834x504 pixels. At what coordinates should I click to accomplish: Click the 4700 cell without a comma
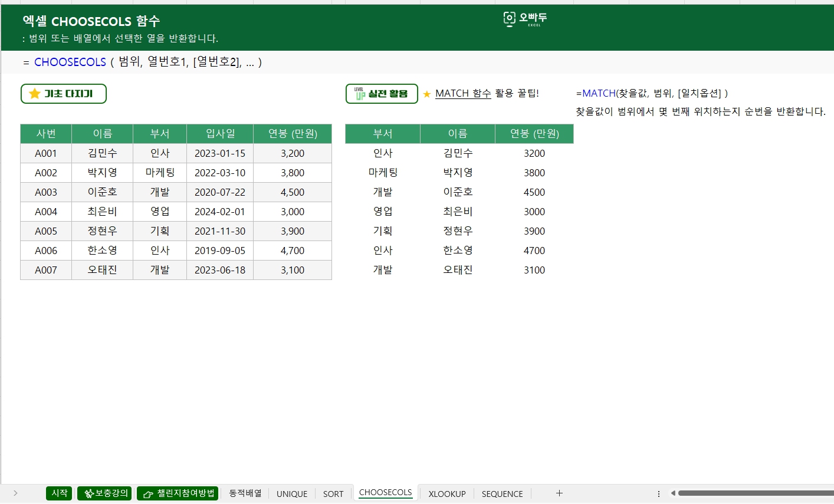click(534, 251)
